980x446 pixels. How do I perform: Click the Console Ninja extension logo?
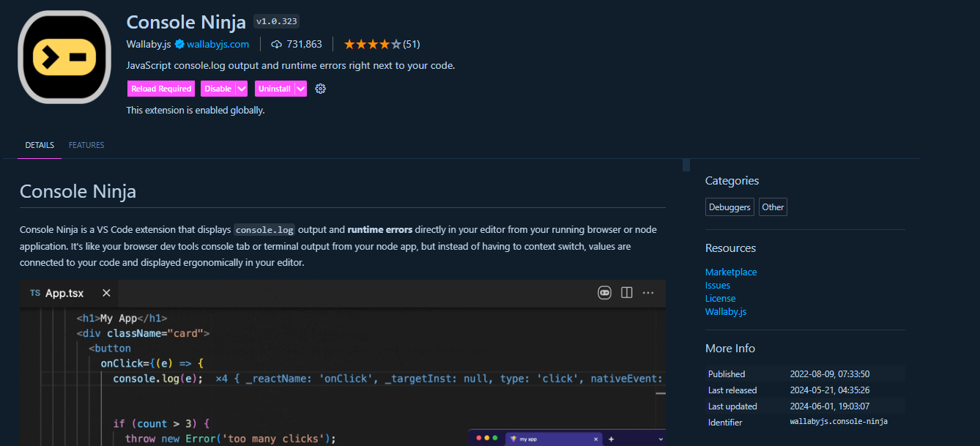(64, 56)
